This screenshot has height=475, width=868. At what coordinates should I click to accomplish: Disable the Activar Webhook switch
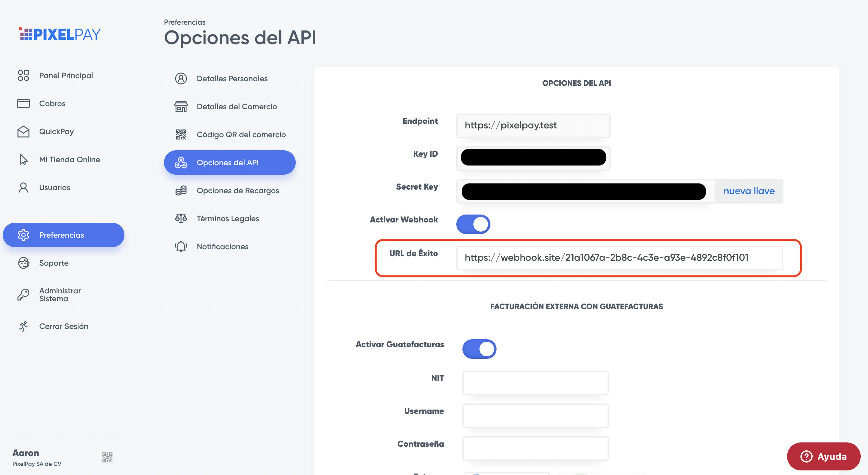pos(473,224)
